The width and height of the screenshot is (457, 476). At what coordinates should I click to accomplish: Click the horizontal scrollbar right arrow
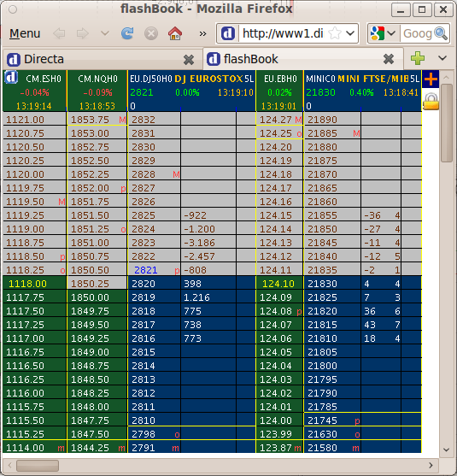[431, 466]
